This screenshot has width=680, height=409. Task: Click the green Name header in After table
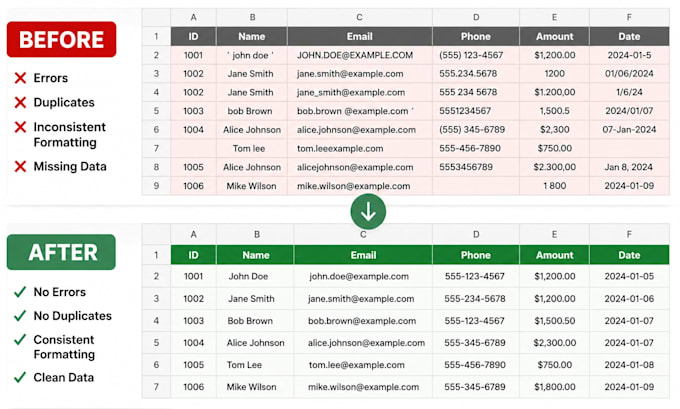click(255, 255)
